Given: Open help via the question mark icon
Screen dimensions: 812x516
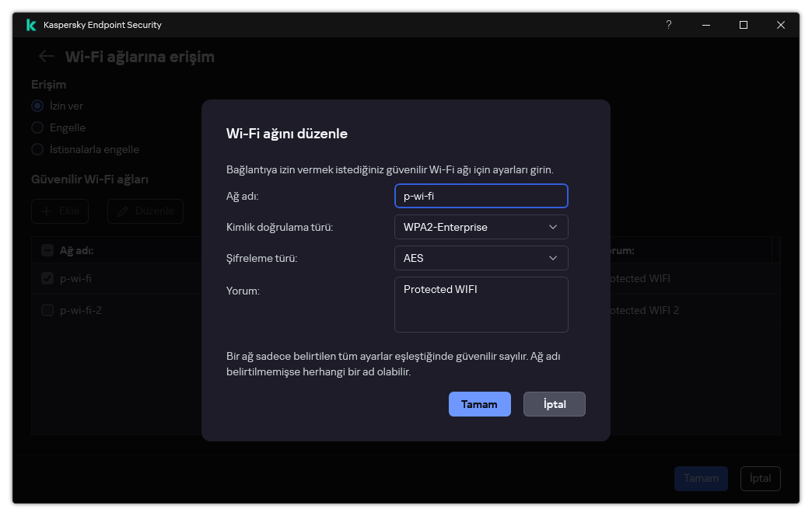Looking at the screenshot, I should coord(668,25).
